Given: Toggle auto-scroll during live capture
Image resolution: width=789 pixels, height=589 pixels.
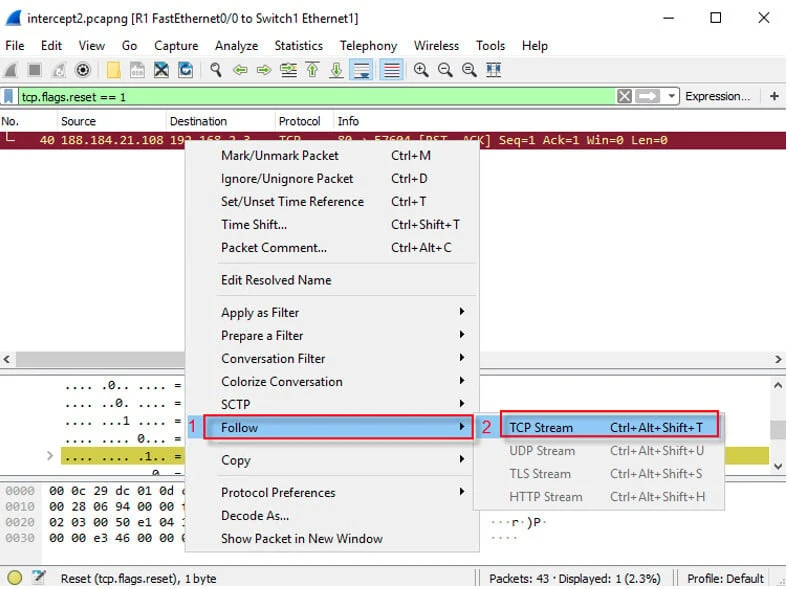Looking at the screenshot, I should 362,70.
